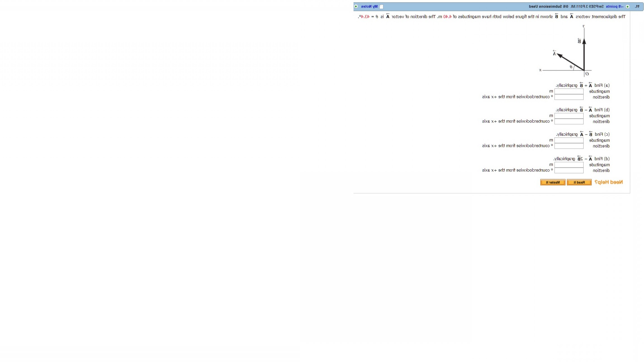Open the -/8 points link

[615, 6]
